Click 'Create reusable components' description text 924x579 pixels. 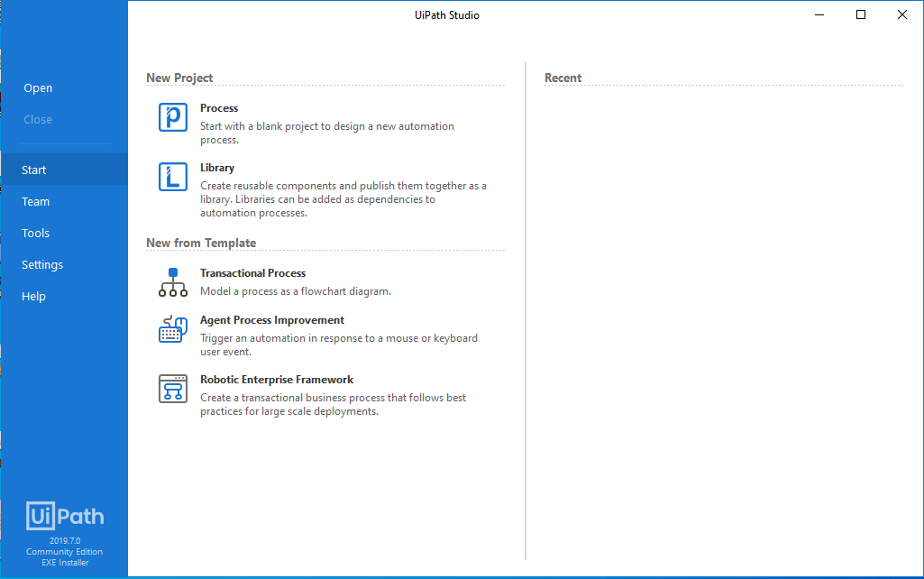pyautogui.click(x=343, y=199)
